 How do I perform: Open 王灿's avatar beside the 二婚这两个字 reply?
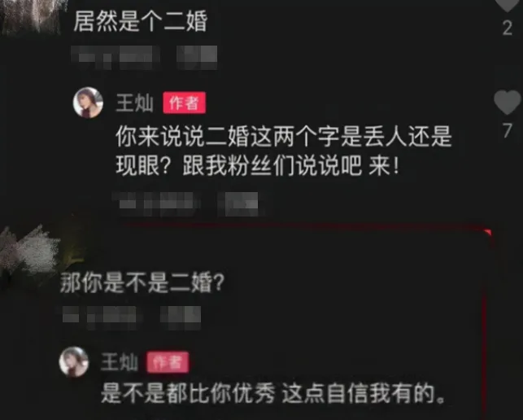pos(88,103)
